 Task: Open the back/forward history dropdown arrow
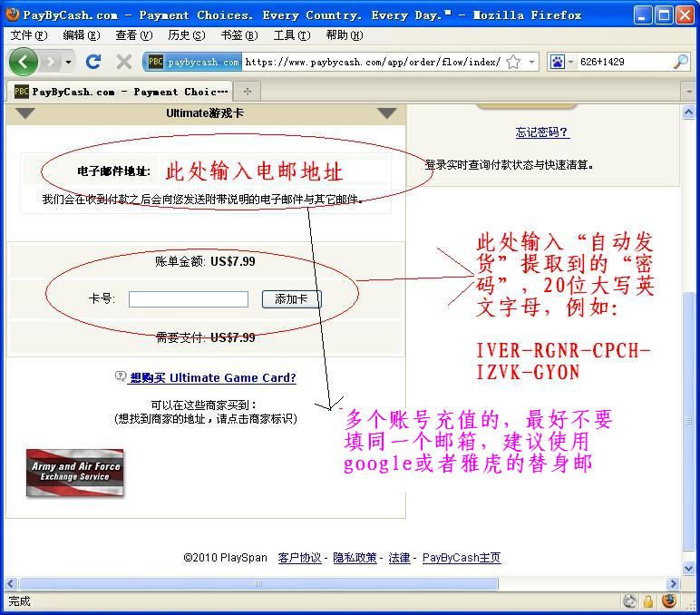point(68,62)
